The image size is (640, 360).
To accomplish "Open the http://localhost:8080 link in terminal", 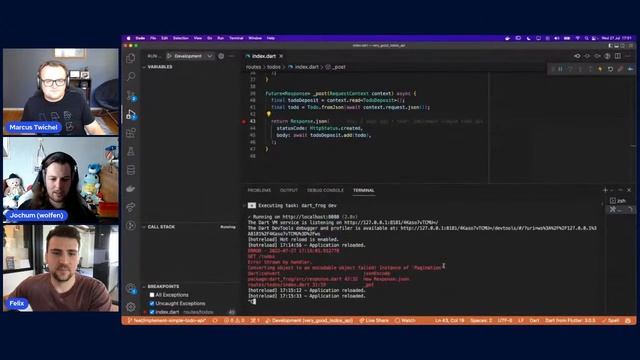I will (x=311, y=217).
